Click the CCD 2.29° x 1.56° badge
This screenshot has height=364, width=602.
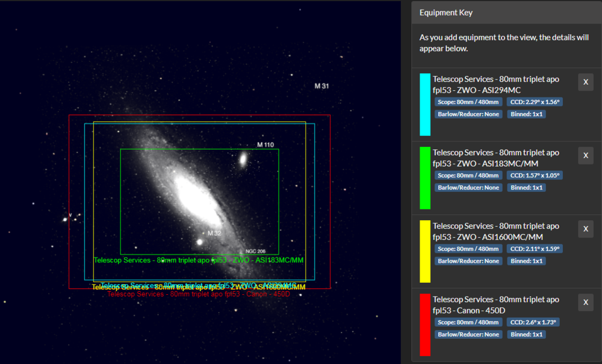click(535, 102)
